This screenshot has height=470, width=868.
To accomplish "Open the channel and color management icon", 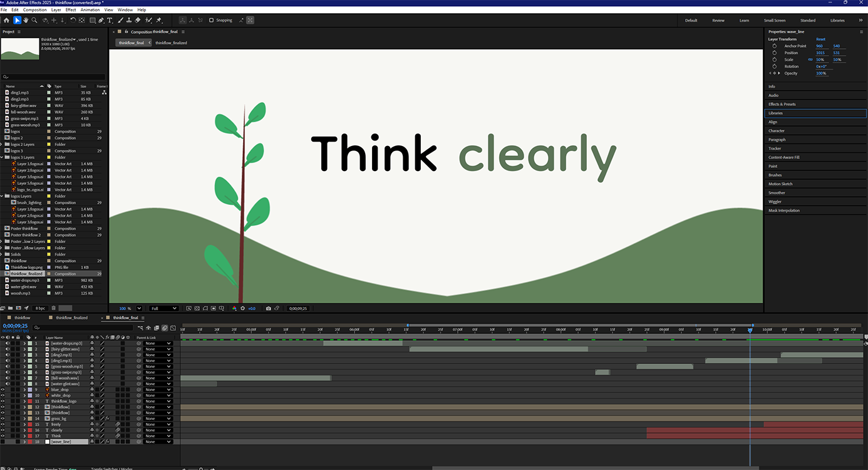I will point(234,308).
